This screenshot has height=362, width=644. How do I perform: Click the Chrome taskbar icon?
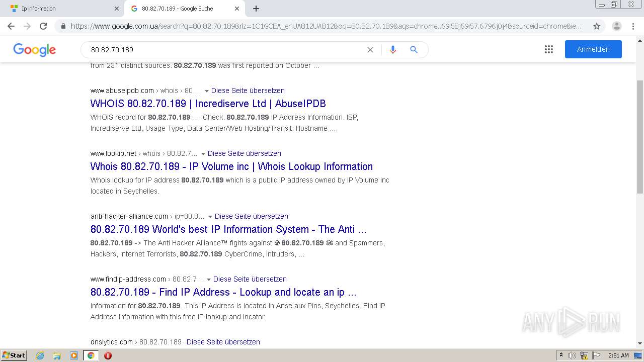[91, 355]
